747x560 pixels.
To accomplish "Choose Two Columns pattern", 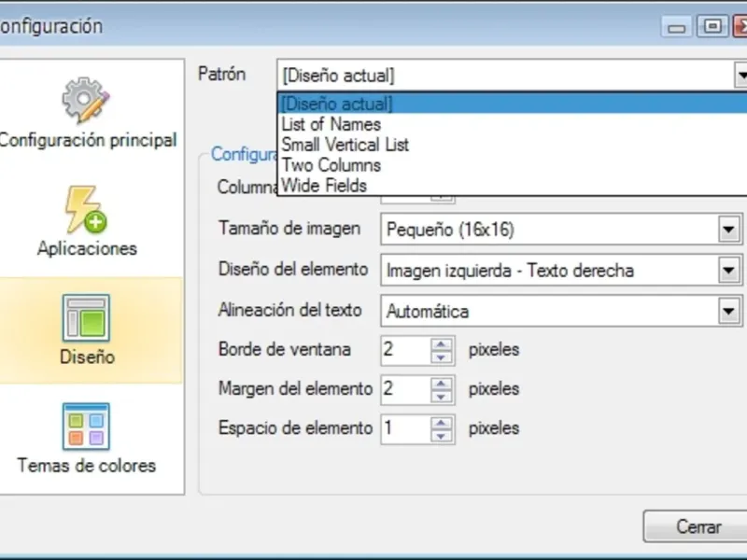I will [x=512, y=165].
